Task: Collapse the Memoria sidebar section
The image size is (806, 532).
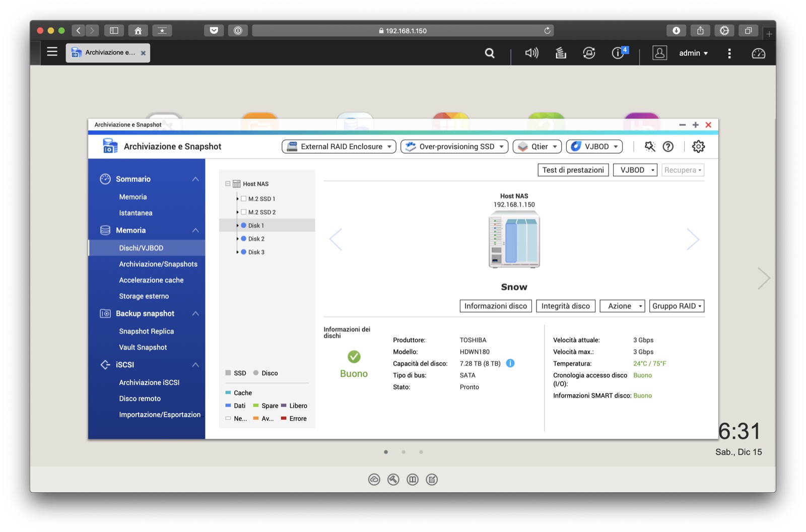Action: (x=195, y=231)
